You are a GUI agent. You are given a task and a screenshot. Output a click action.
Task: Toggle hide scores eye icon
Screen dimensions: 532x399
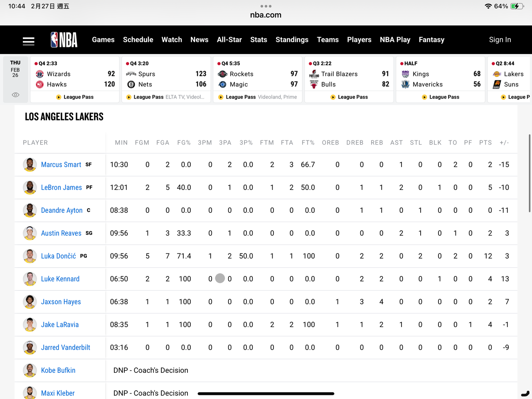tap(15, 95)
